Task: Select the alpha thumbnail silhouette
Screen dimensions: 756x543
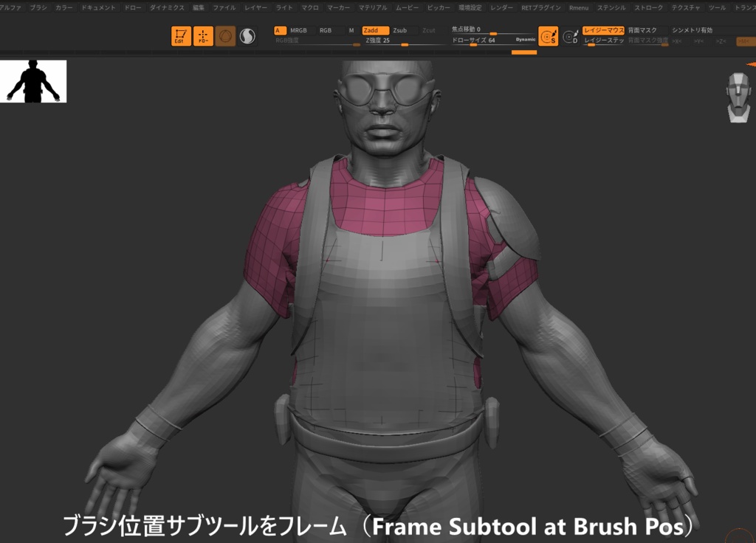Action: click(x=33, y=81)
